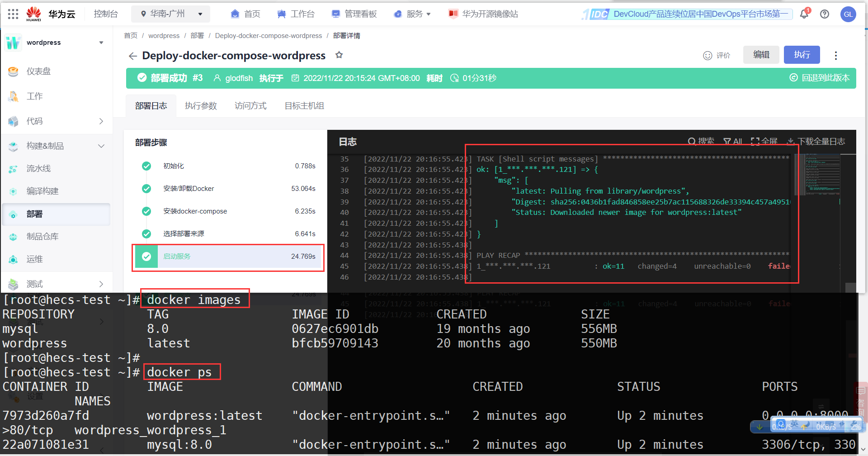Open the app grid launcher icon
The width and height of the screenshot is (868, 456).
[13, 14]
